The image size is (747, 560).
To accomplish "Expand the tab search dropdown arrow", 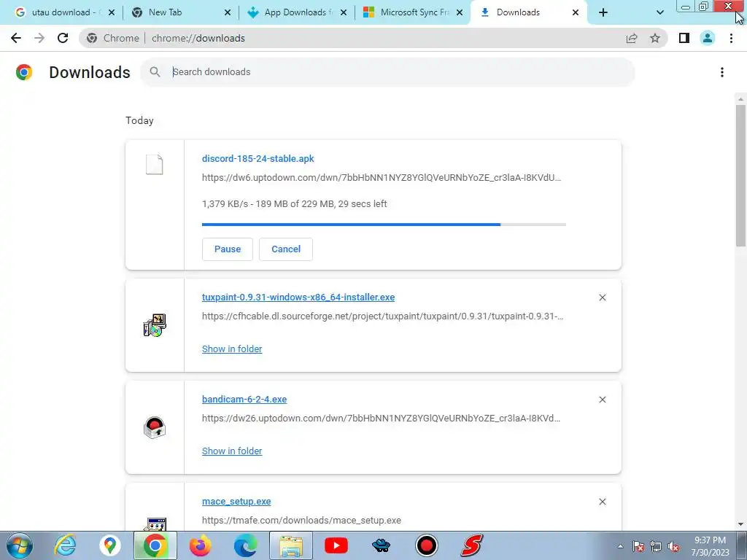I will [659, 12].
